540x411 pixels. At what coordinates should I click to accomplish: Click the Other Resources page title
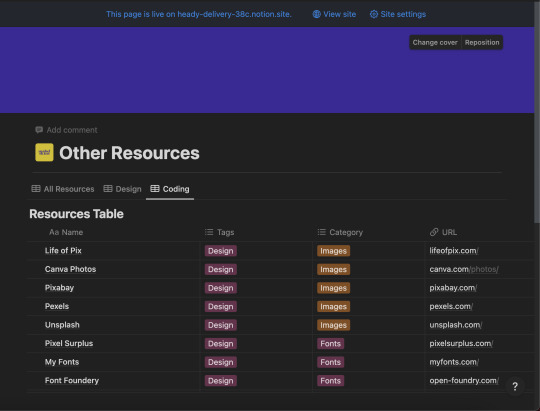click(x=129, y=153)
